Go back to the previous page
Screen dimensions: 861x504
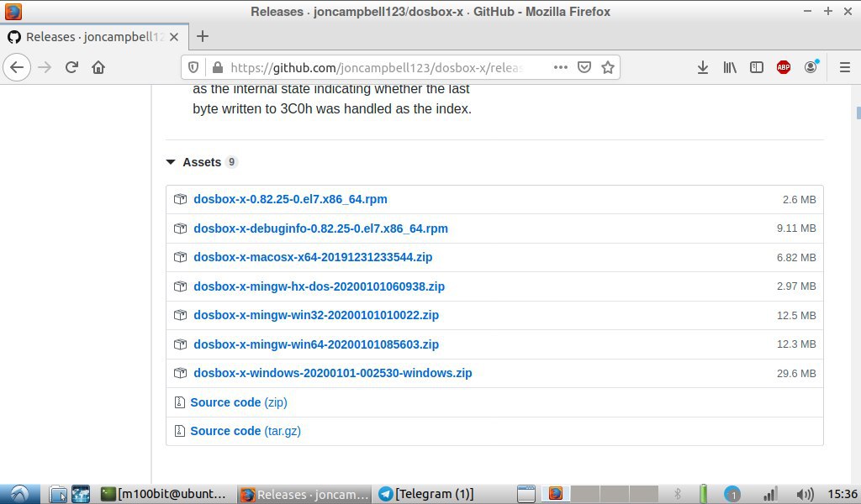coord(17,67)
